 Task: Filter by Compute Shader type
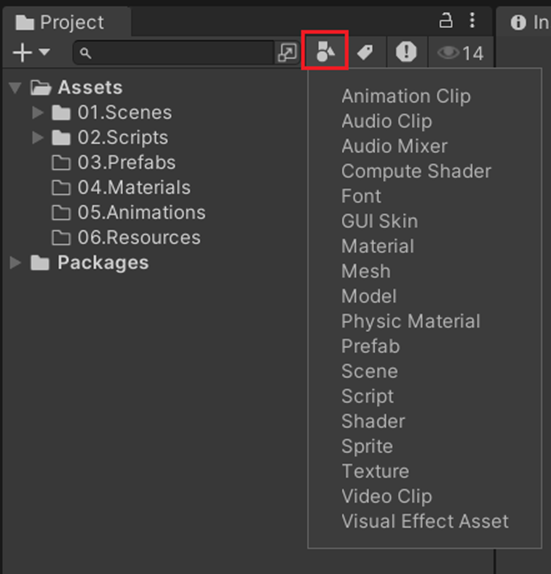tap(416, 171)
